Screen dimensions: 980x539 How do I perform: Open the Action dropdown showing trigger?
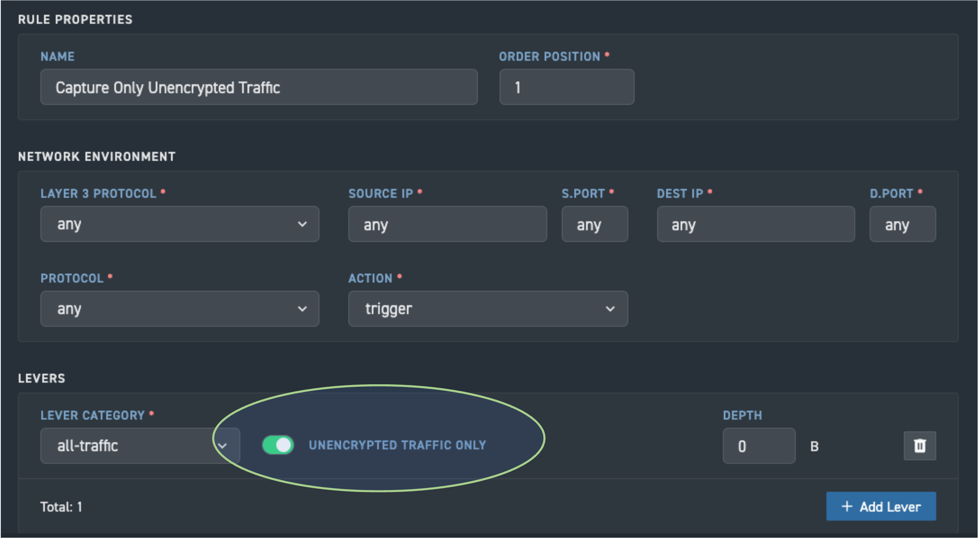click(x=486, y=309)
